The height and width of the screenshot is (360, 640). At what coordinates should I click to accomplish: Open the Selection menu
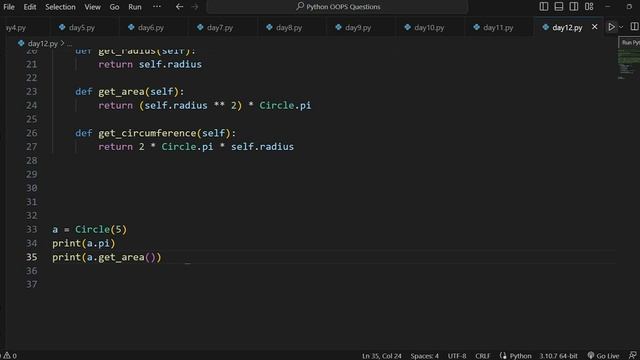pyautogui.click(x=60, y=7)
